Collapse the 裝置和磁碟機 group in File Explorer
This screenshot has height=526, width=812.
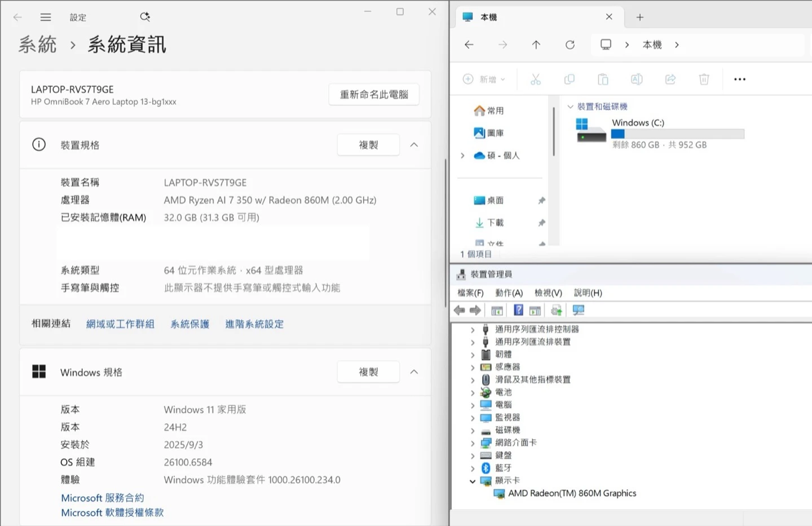pyautogui.click(x=570, y=107)
